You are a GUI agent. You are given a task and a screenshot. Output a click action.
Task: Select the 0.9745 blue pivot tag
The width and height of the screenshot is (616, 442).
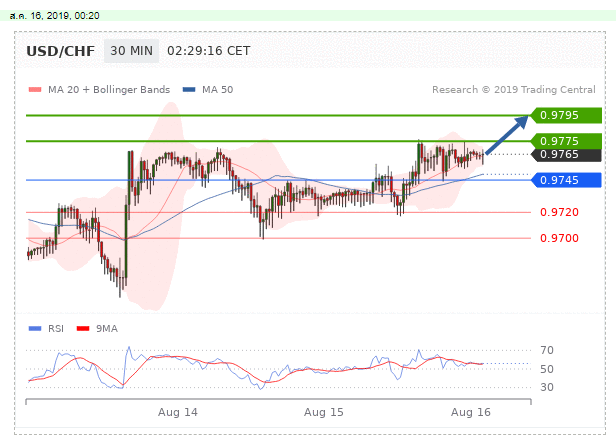tap(566, 180)
